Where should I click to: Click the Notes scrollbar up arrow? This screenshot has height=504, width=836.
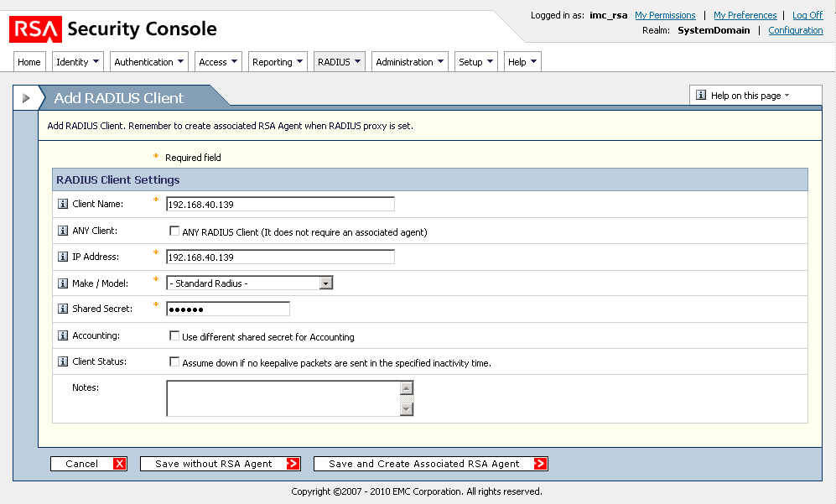click(x=407, y=388)
